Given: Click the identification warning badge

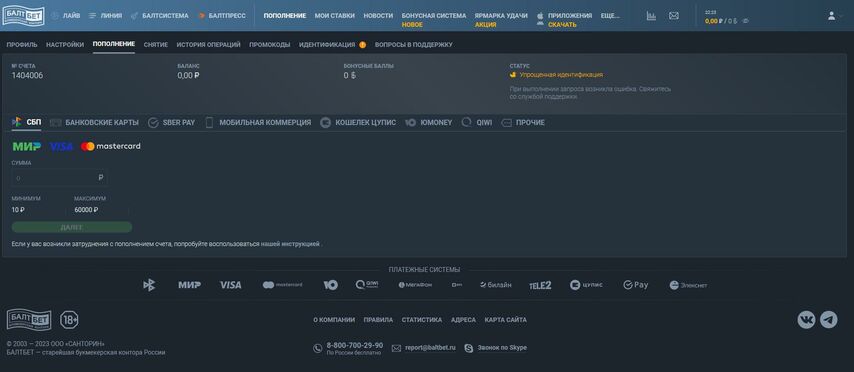Looking at the screenshot, I should click(x=362, y=45).
